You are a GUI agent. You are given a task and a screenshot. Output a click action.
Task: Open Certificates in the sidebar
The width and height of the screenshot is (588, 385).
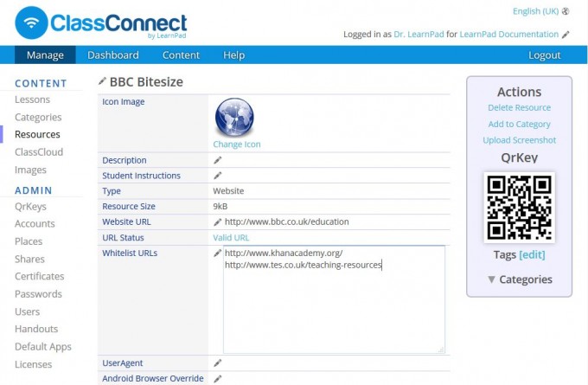40,276
